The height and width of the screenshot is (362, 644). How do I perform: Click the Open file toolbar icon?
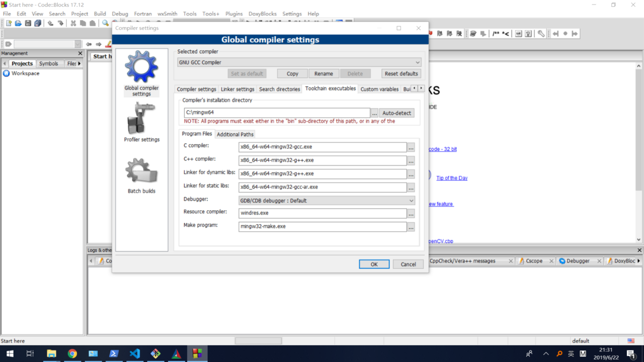[x=18, y=23]
